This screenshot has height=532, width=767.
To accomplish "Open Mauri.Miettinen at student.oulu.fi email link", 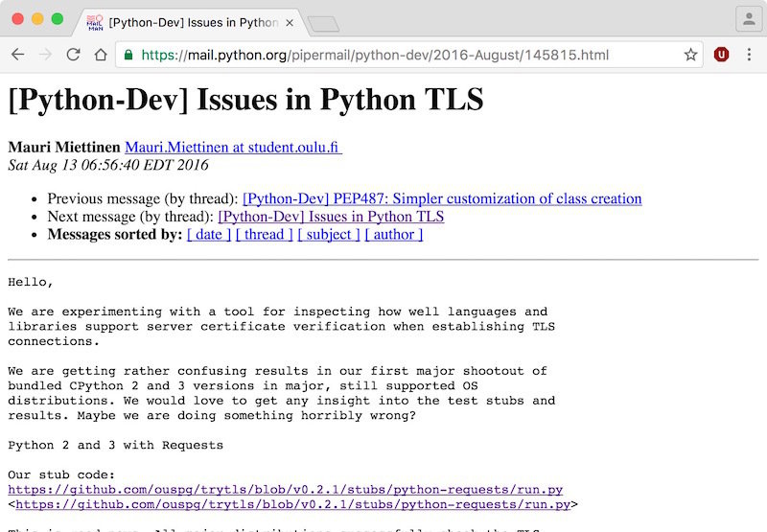I will coord(233,148).
